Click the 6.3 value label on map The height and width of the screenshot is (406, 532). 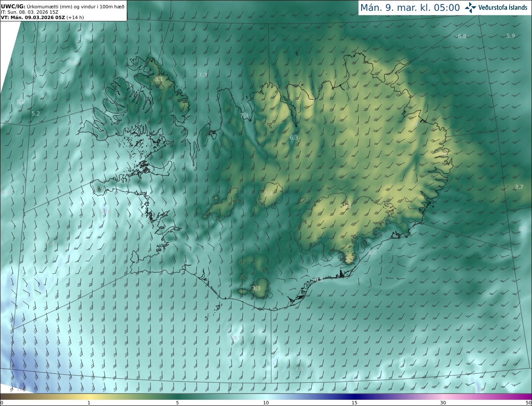pos(294,137)
